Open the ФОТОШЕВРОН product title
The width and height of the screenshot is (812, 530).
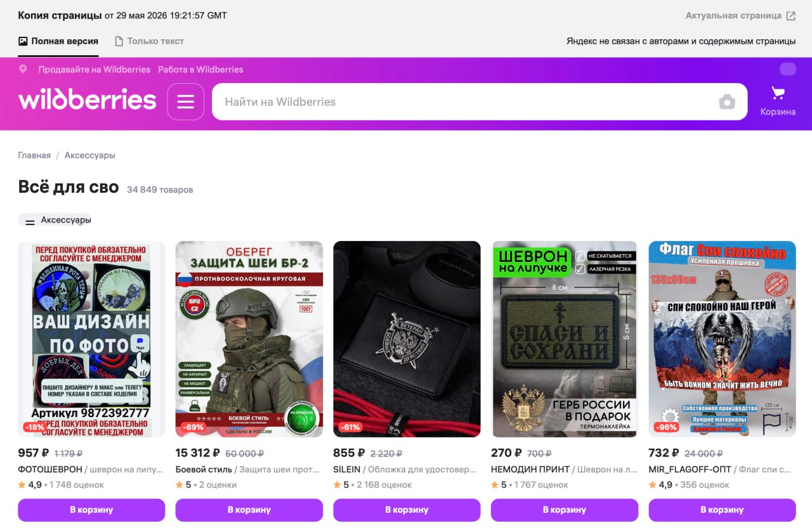pos(91,470)
